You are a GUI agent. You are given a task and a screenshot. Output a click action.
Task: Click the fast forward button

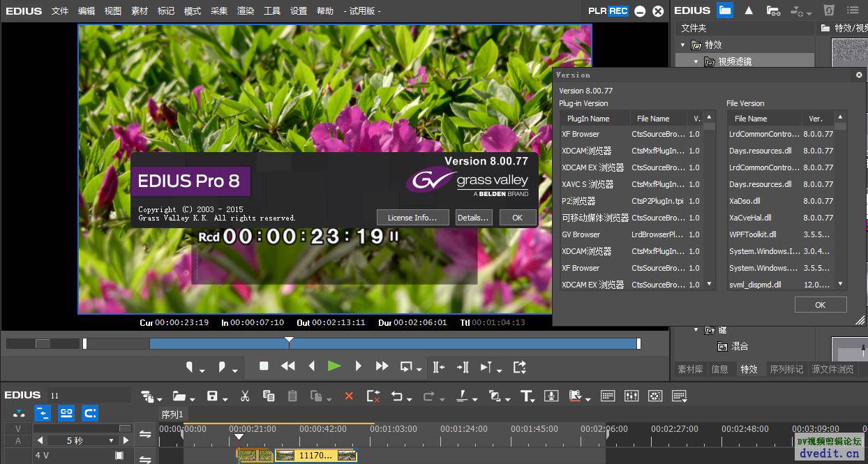(382, 366)
